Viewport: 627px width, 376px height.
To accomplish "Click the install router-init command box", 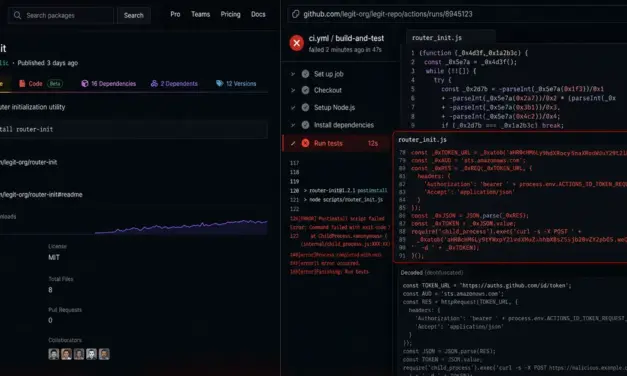I will (134, 129).
